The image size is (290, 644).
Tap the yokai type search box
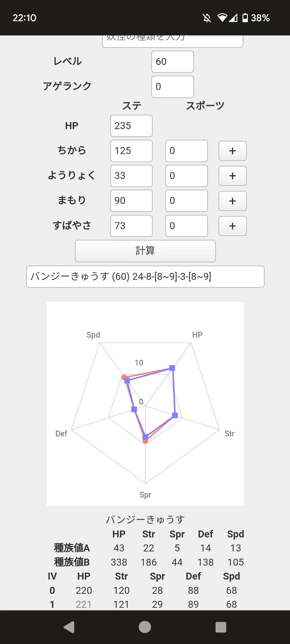[173, 41]
